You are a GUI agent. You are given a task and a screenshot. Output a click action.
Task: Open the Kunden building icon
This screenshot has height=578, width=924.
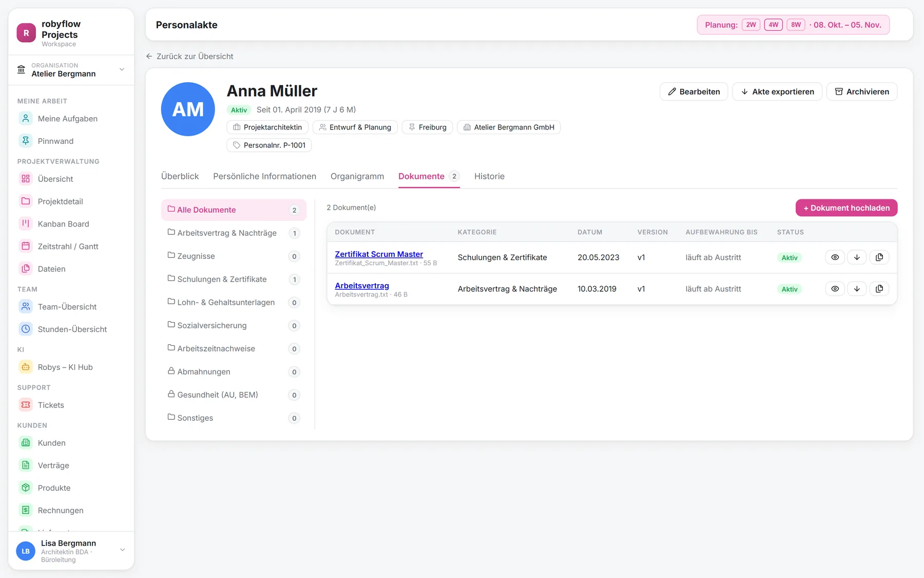click(26, 443)
